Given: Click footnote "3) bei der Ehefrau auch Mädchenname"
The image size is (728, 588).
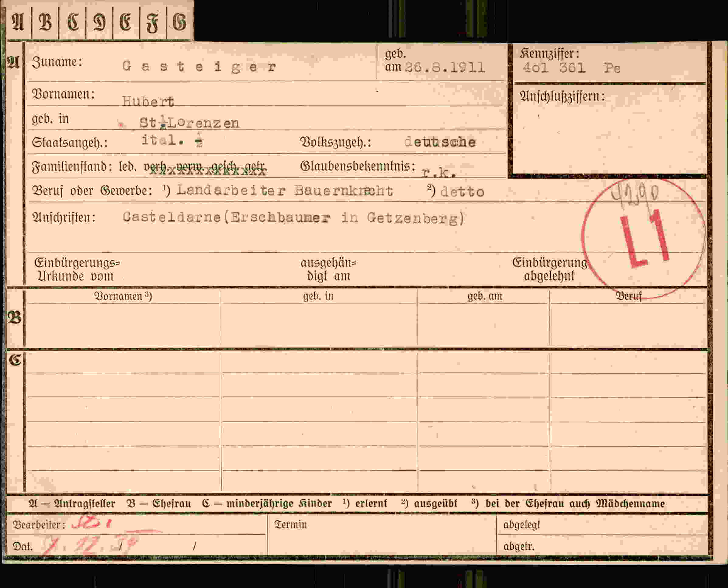Looking at the screenshot, I should coord(568,504).
